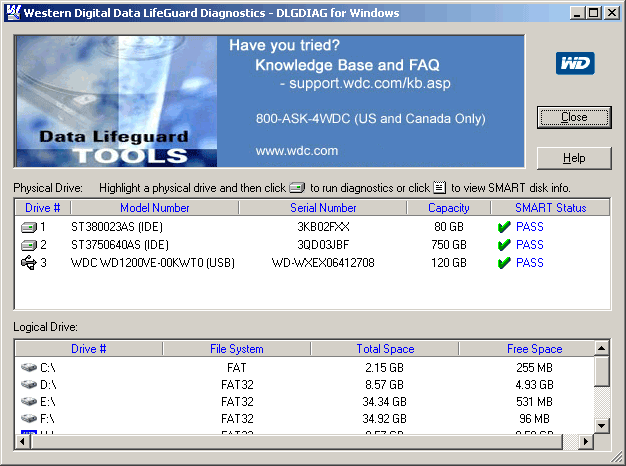Click free space 96 MB
The height and width of the screenshot is (466, 626).
(535, 418)
